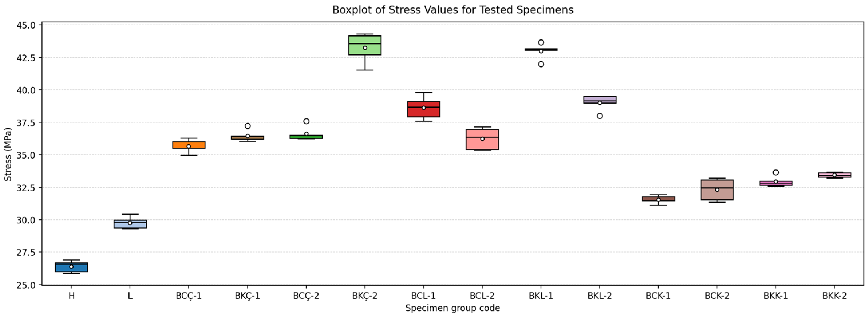
Task: Click the "Stress (MPa)" y-axis label
Action: pyautogui.click(x=8, y=154)
